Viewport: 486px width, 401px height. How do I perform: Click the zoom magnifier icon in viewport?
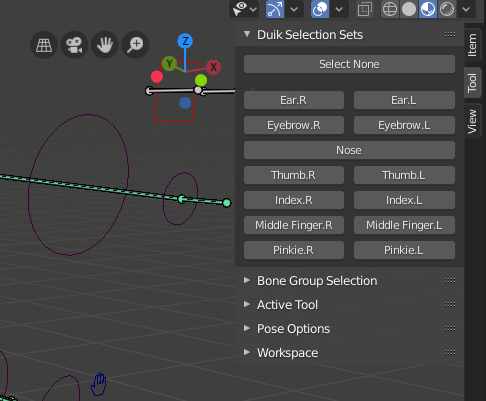pyautogui.click(x=135, y=45)
